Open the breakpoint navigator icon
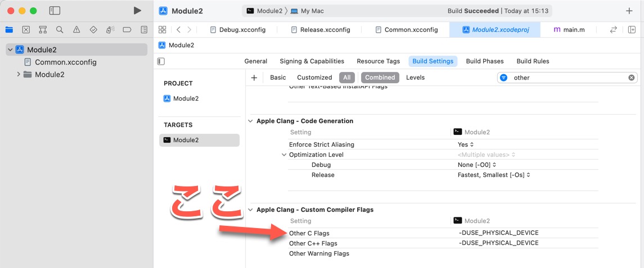Image resolution: width=644 pixels, height=268 pixels. [x=127, y=30]
